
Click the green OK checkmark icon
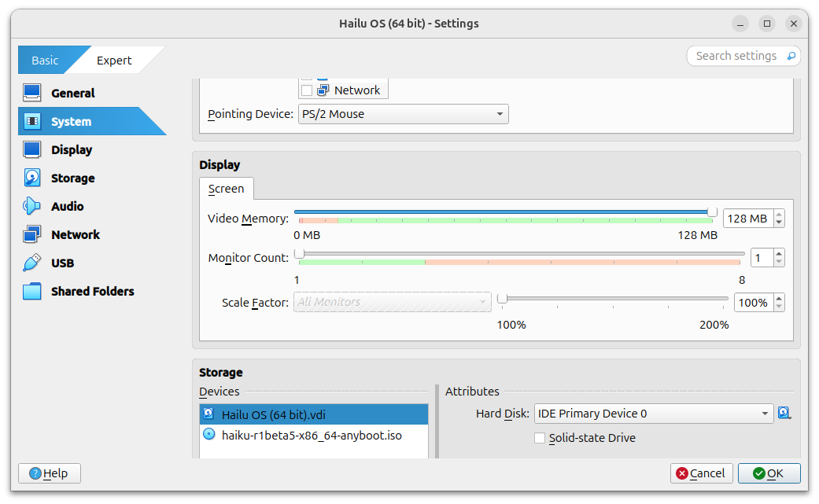coord(759,473)
